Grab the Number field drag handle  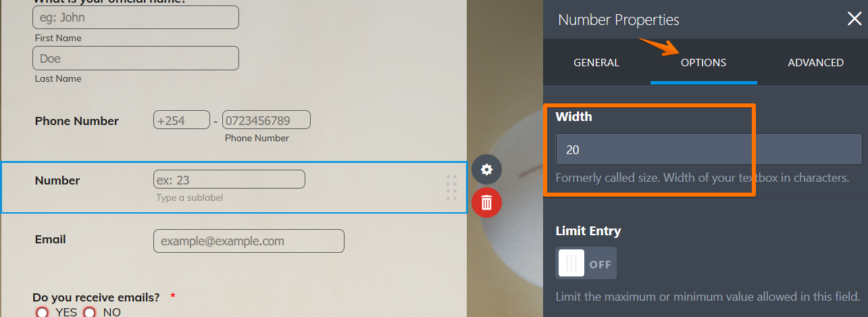(x=452, y=187)
